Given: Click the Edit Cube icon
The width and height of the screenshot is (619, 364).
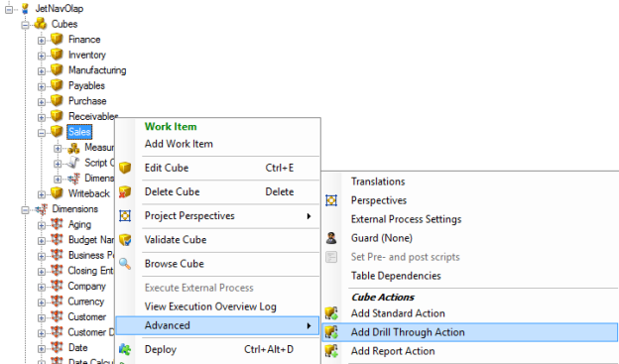Looking at the screenshot, I should 125,168.
